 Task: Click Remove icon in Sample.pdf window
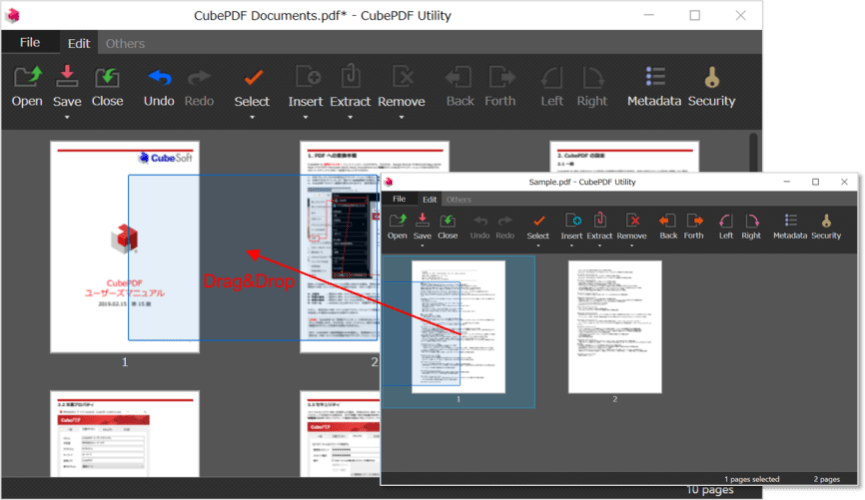pos(632,220)
